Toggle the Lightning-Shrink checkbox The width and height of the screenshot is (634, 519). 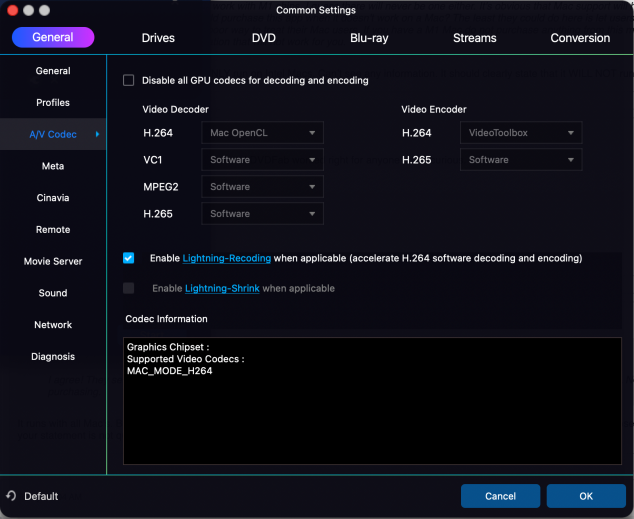click(x=128, y=288)
